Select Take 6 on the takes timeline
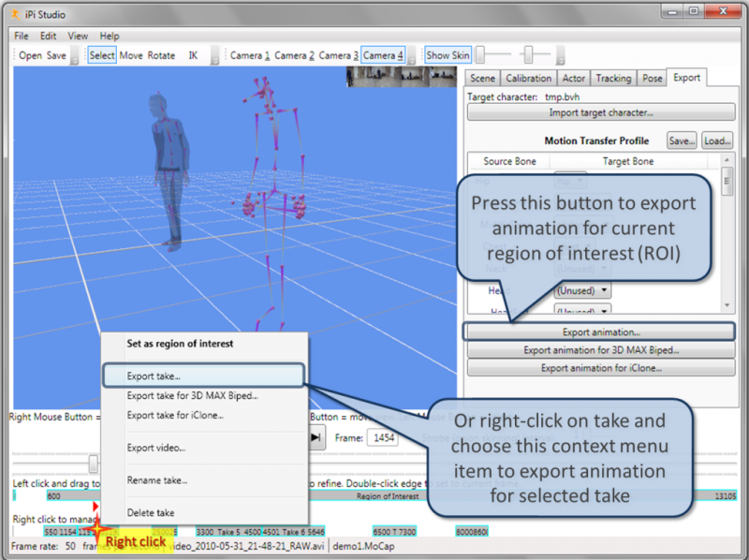 coord(294,531)
